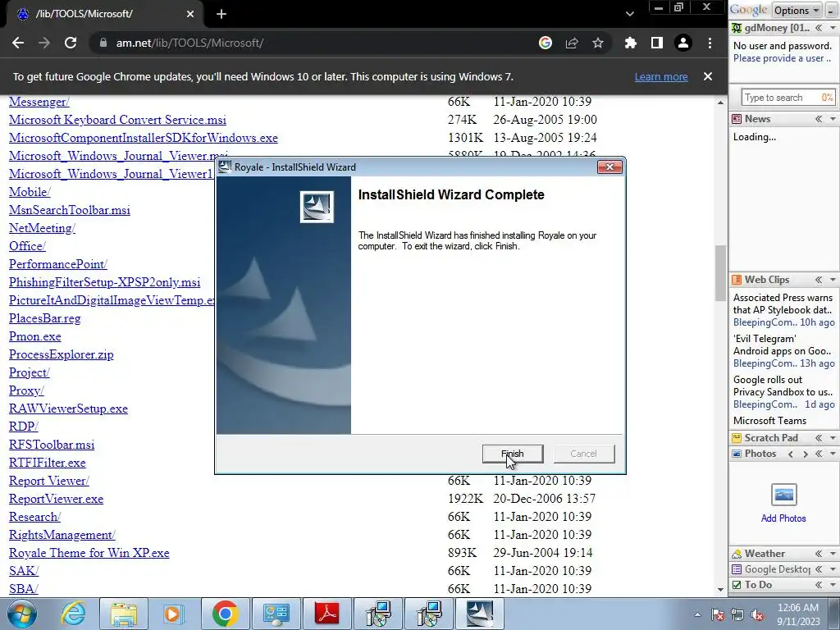The height and width of the screenshot is (630, 840).
Task: Open Chrome extensions puzzle icon
Action: point(631,43)
